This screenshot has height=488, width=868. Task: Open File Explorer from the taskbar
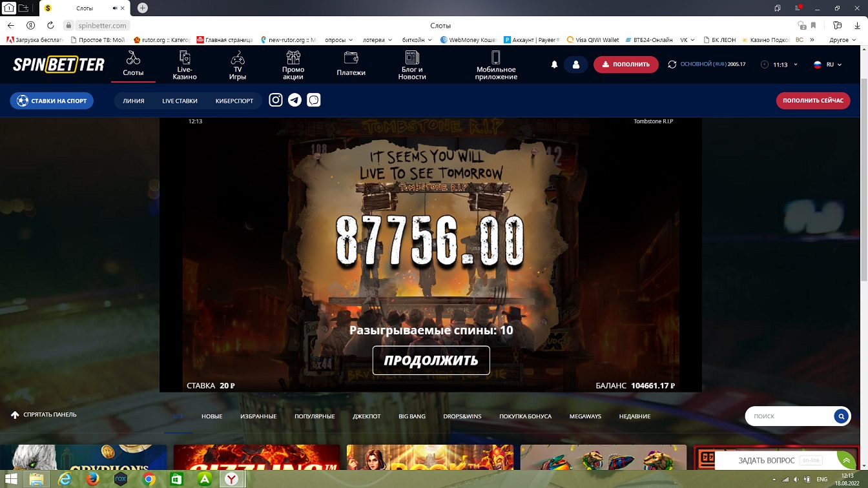pos(37,479)
